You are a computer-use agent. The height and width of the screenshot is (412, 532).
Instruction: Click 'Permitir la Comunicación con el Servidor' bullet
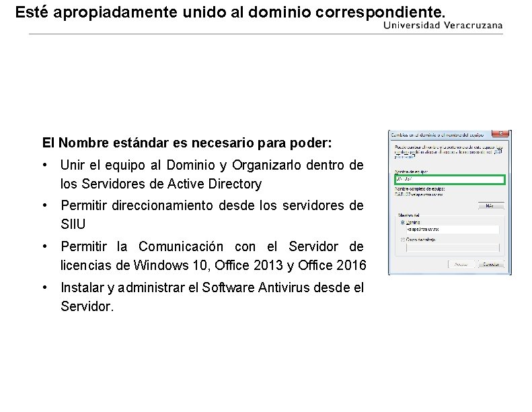pos(213,256)
